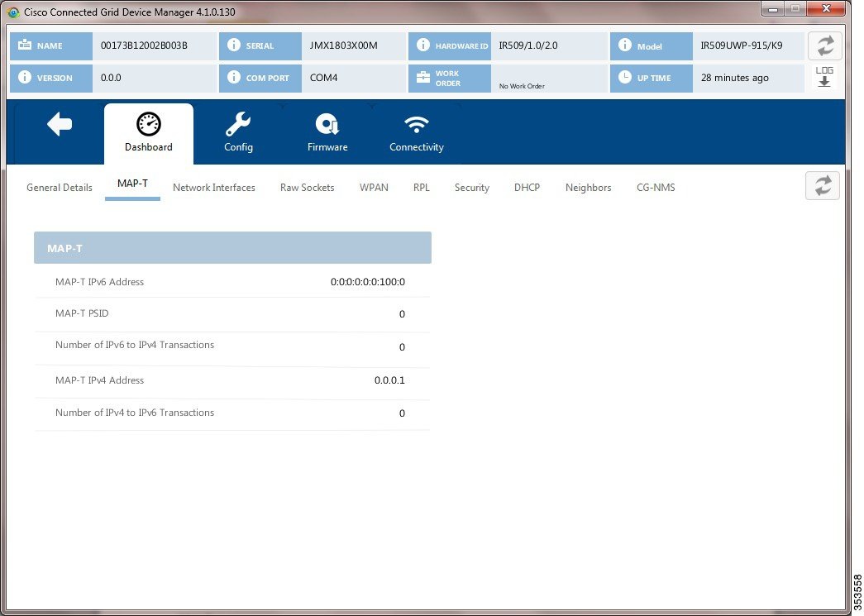Image resolution: width=864 pixels, height=616 pixels.
Task: Open the WPAN subtab
Action: point(375,188)
